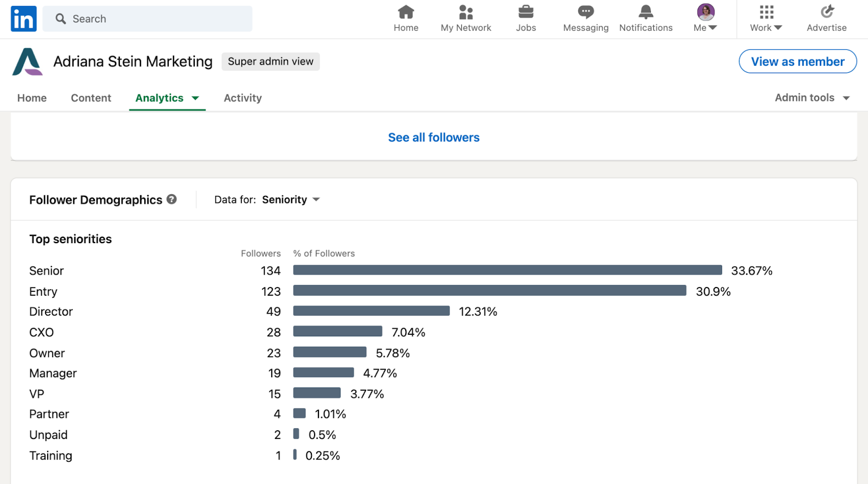Image resolution: width=868 pixels, height=484 pixels.
Task: Focus the Search input field
Action: (x=148, y=19)
